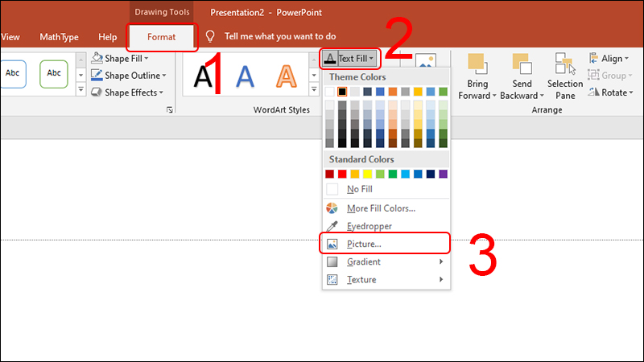Expand the Shape Fill dropdown arrow

point(147,59)
